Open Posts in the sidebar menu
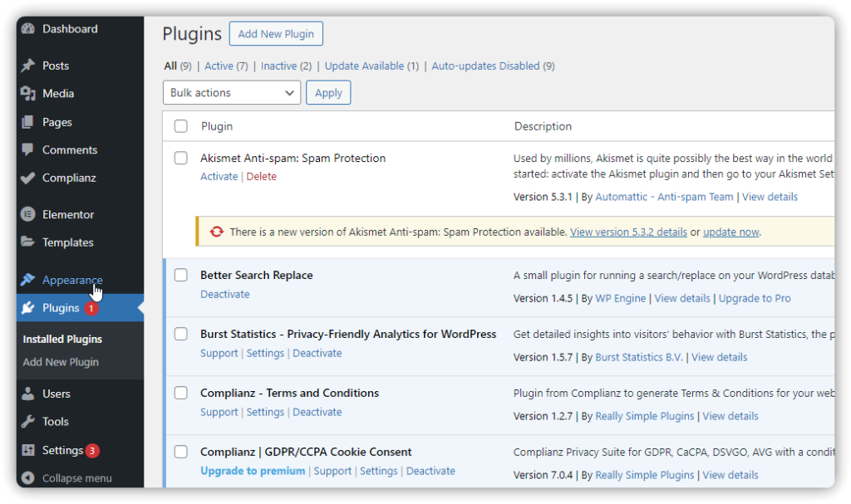The height and width of the screenshot is (504, 851). point(56,66)
